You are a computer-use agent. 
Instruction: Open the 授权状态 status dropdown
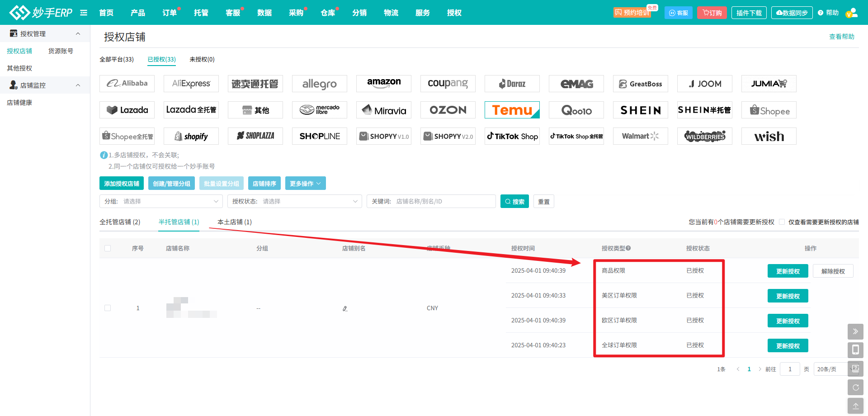[x=294, y=201]
